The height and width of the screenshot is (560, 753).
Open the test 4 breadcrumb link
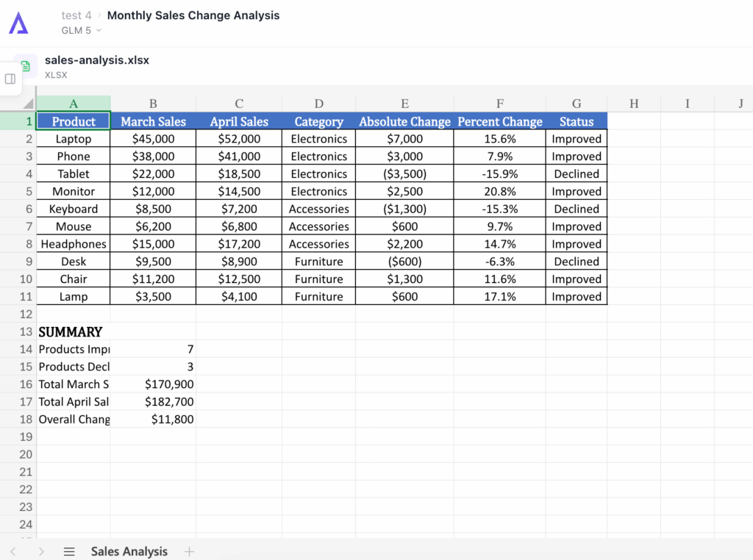pos(76,15)
